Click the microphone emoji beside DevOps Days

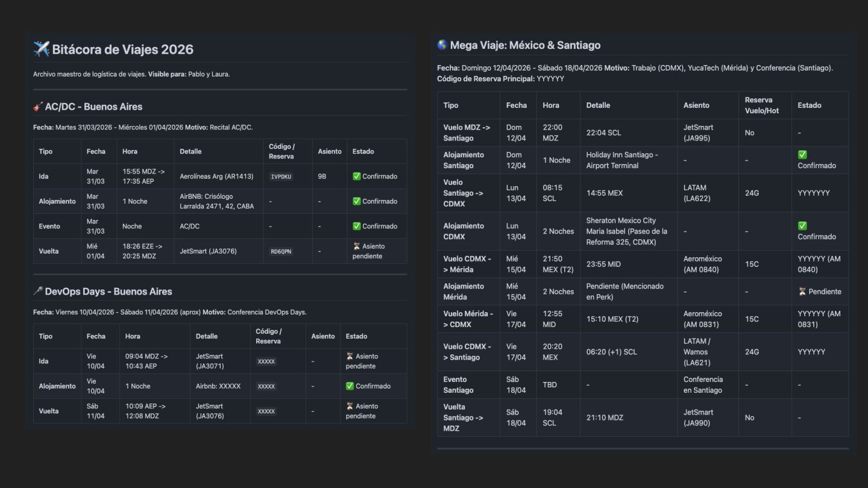[x=38, y=291]
